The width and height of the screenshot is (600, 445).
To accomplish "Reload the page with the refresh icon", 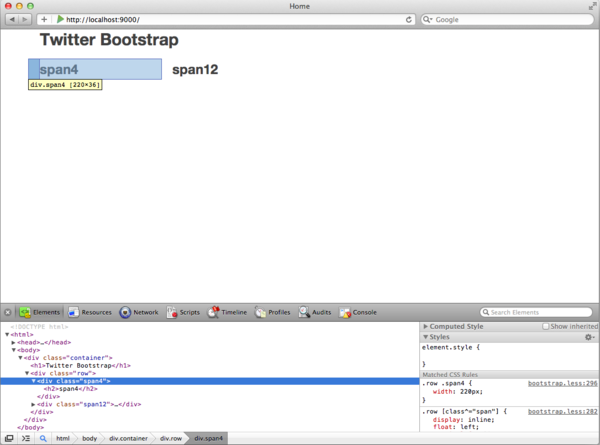I will click(409, 20).
